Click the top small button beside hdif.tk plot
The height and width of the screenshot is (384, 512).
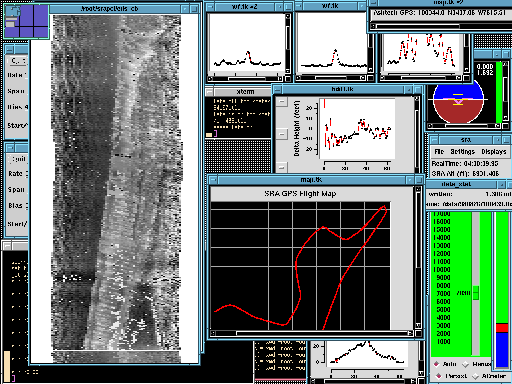click(x=282, y=102)
